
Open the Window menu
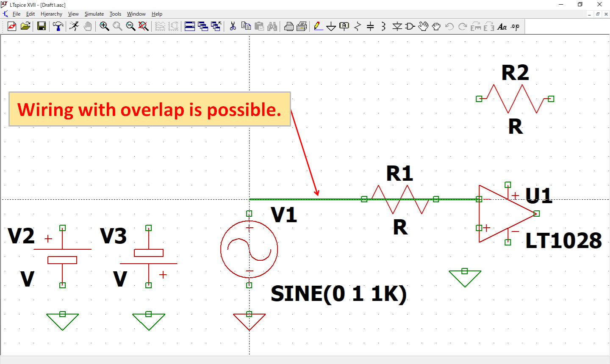coord(136,14)
